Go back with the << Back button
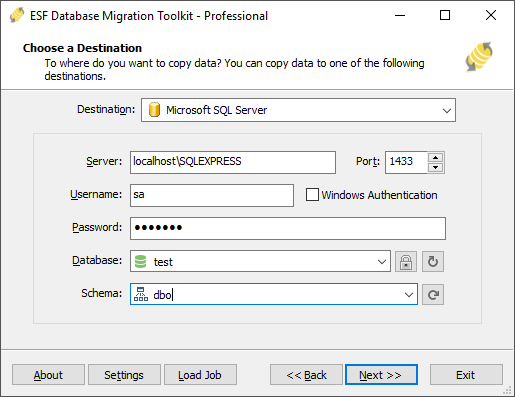This screenshot has width=515, height=397. coord(306,375)
